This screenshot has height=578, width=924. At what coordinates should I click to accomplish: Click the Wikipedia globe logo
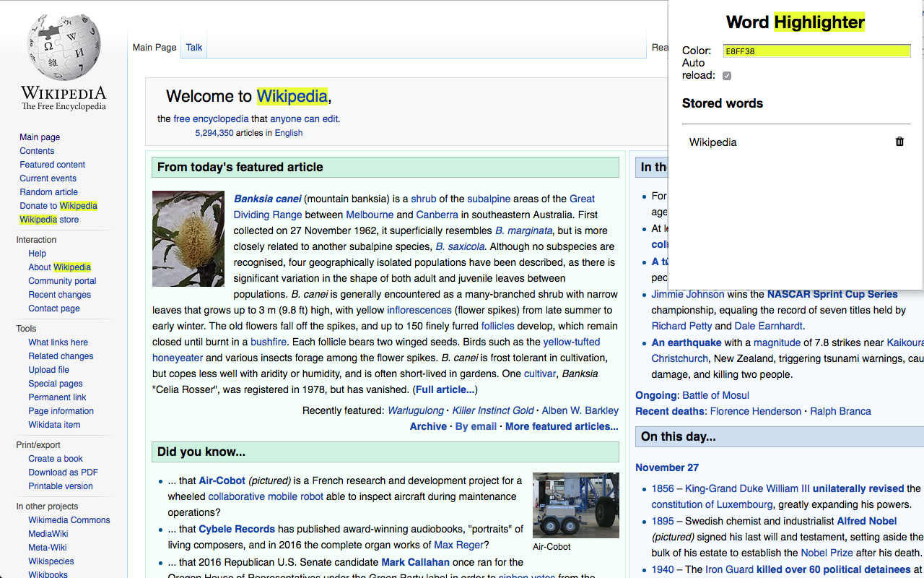pos(64,47)
